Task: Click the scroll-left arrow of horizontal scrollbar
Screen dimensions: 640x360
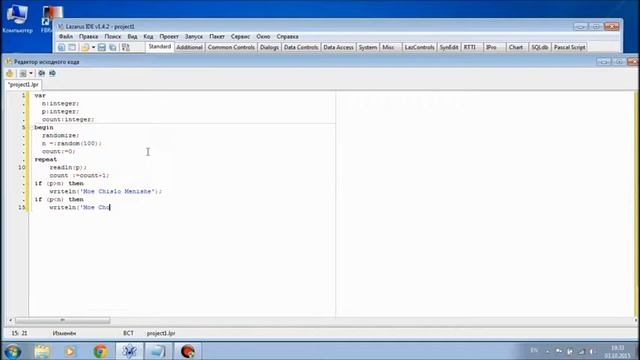Action: 10,320
